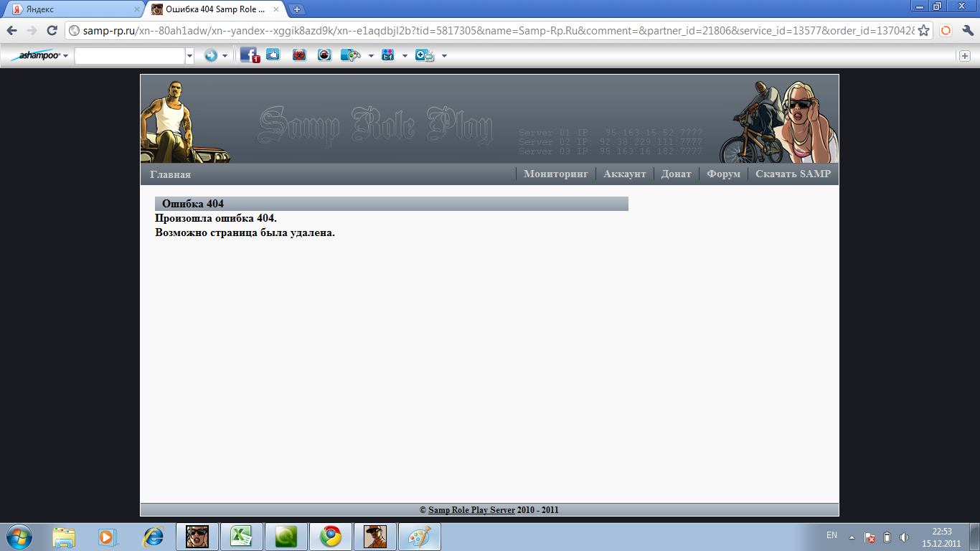Screen dimensions: 980x551
Task: Launch Windows Media Player from taskbar
Action: coord(107,537)
